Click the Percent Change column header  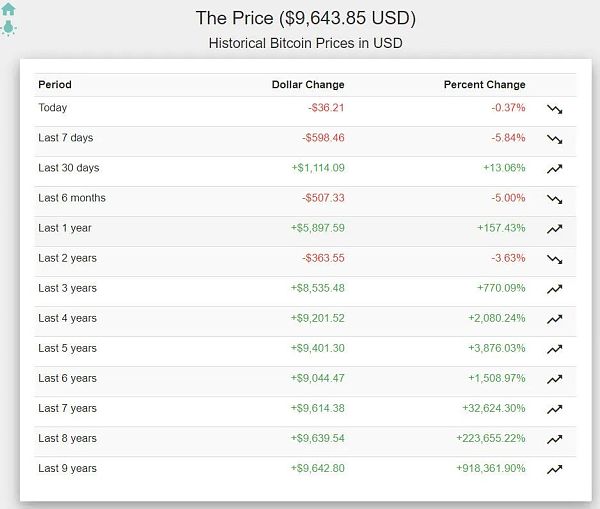click(484, 85)
